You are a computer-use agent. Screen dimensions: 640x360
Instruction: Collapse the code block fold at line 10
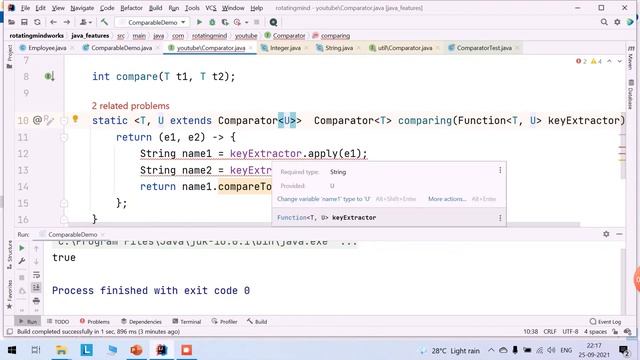click(x=64, y=121)
